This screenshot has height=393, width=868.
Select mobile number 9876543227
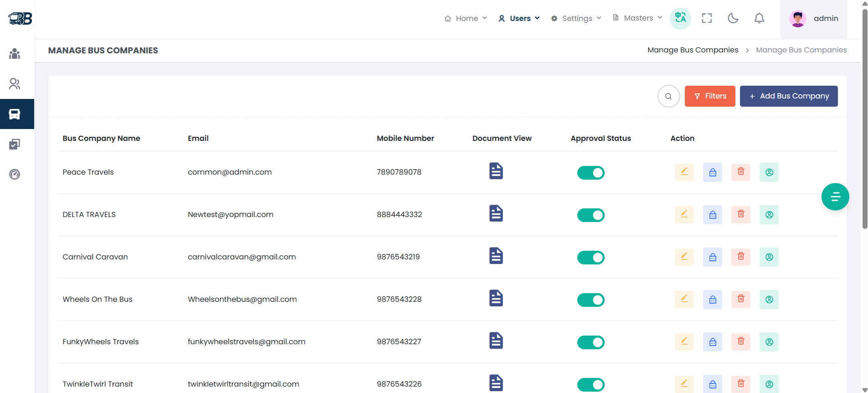(399, 341)
